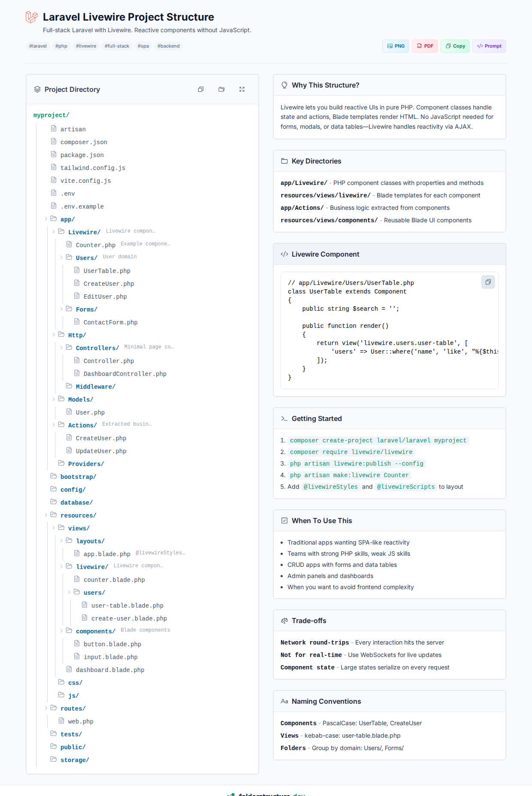Toggle the resources/ folder chevron
This screenshot has height=796, width=532.
[x=46, y=515]
